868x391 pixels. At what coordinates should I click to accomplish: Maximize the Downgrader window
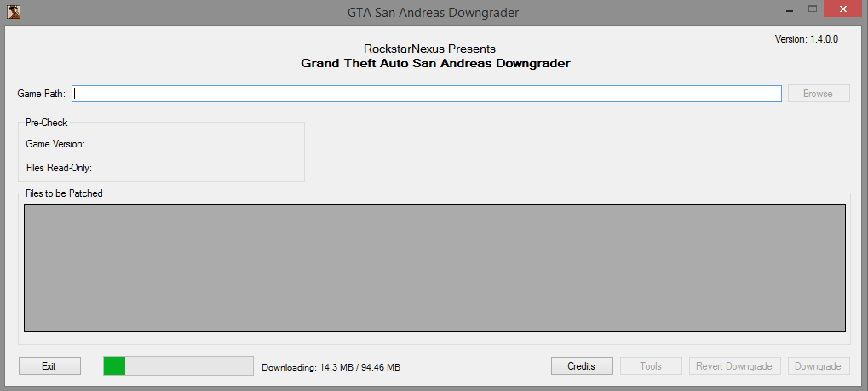pyautogui.click(x=813, y=9)
